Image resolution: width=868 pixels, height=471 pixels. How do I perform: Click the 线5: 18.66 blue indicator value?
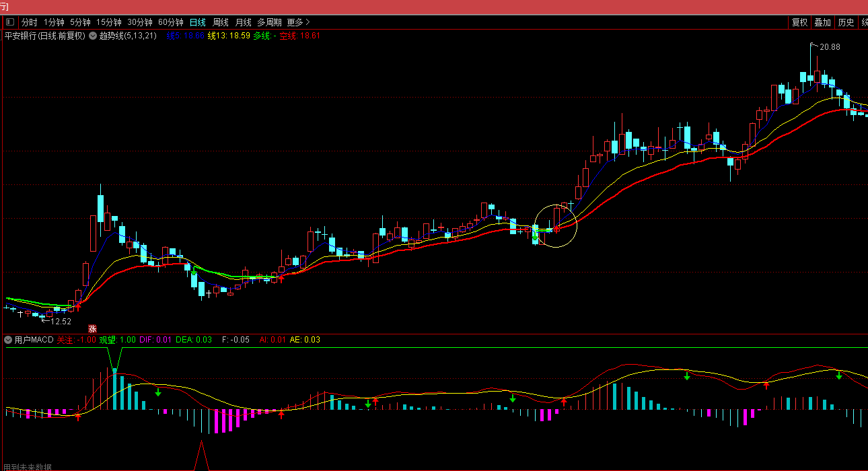pyautogui.click(x=185, y=36)
